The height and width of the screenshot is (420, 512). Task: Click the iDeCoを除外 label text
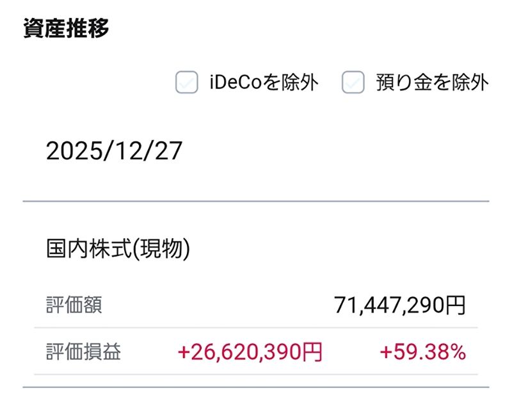pos(264,83)
